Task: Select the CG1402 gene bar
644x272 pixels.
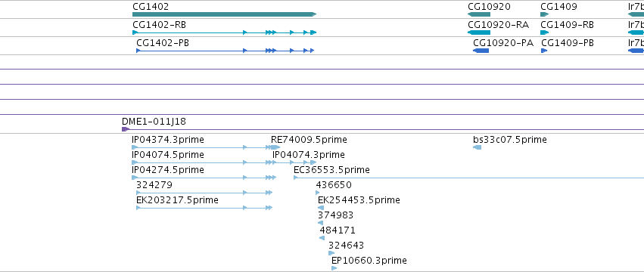Action: tap(224, 14)
